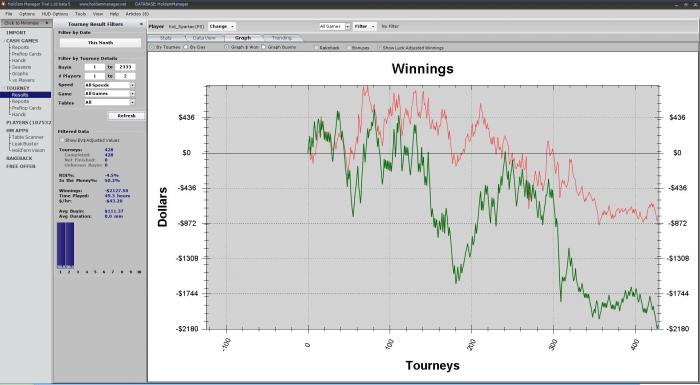
Task: Click the Change player dropdown button
Action: pos(221,26)
